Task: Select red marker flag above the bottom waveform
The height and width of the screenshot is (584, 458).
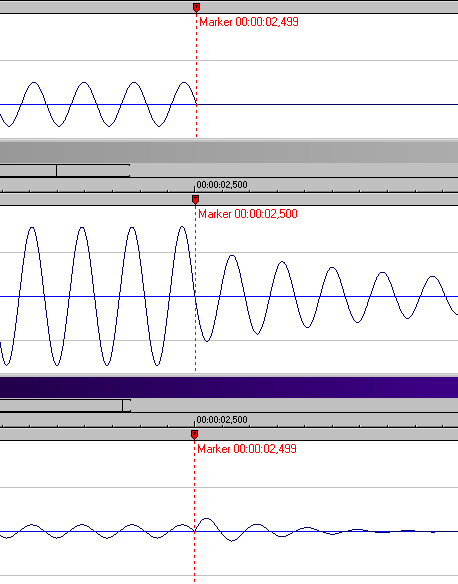Action: pyautogui.click(x=194, y=435)
